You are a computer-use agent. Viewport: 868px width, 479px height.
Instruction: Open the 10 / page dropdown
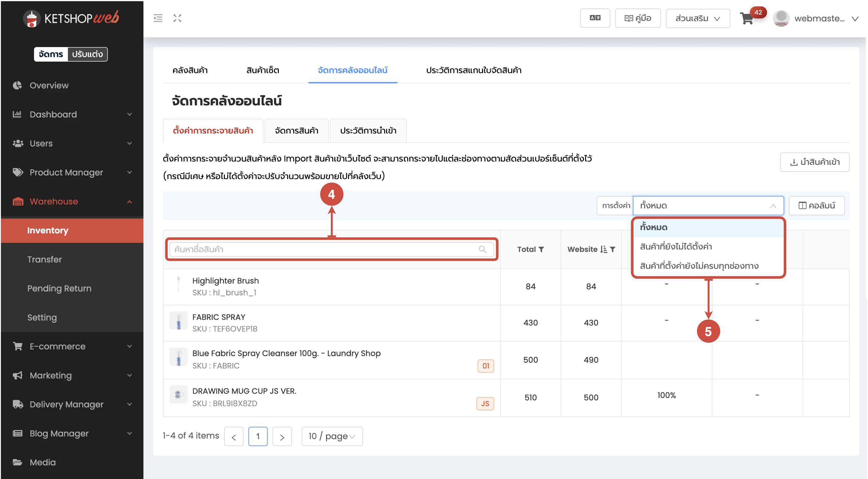(331, 436)
